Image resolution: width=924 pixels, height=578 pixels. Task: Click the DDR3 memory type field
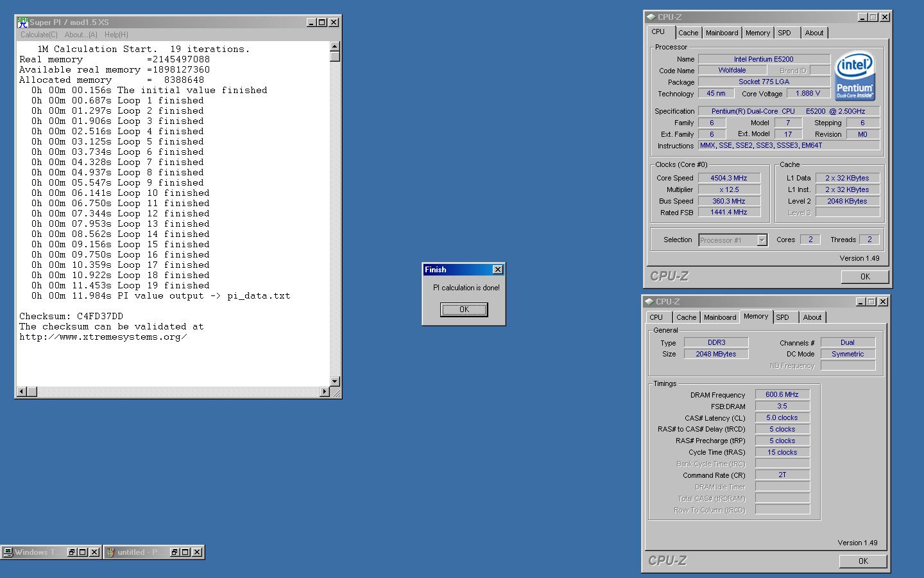pos(716,342)
